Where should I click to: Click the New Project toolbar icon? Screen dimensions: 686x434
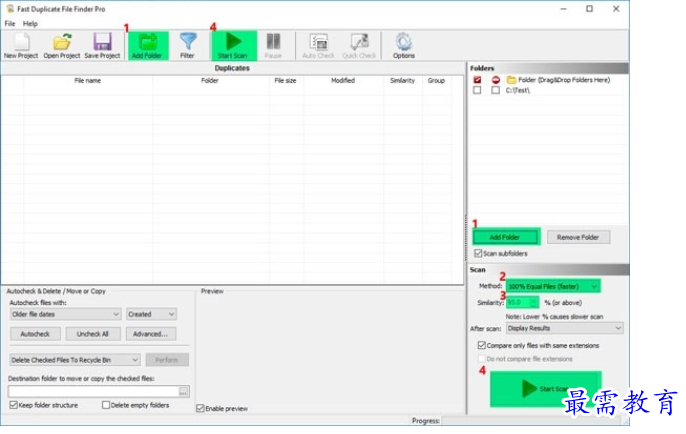(x=21, y=46)
